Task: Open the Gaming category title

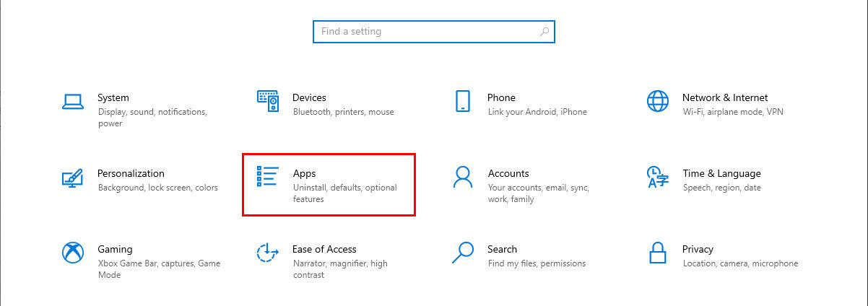Action: (x=115, y=249)
